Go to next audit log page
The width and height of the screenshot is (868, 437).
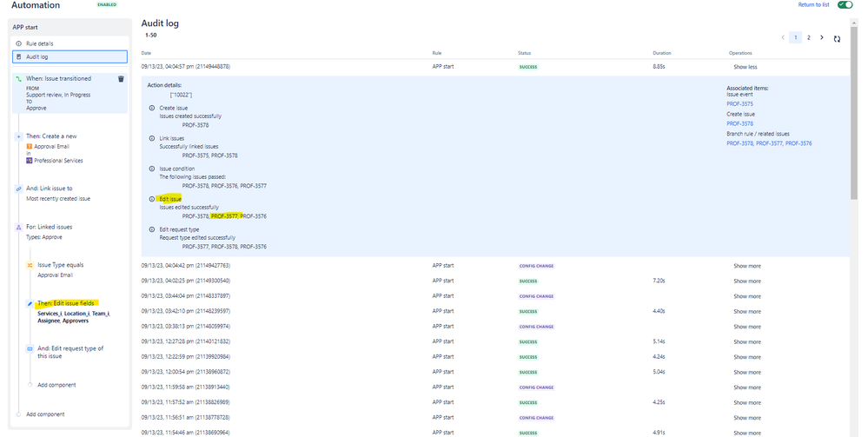[821, 37]
